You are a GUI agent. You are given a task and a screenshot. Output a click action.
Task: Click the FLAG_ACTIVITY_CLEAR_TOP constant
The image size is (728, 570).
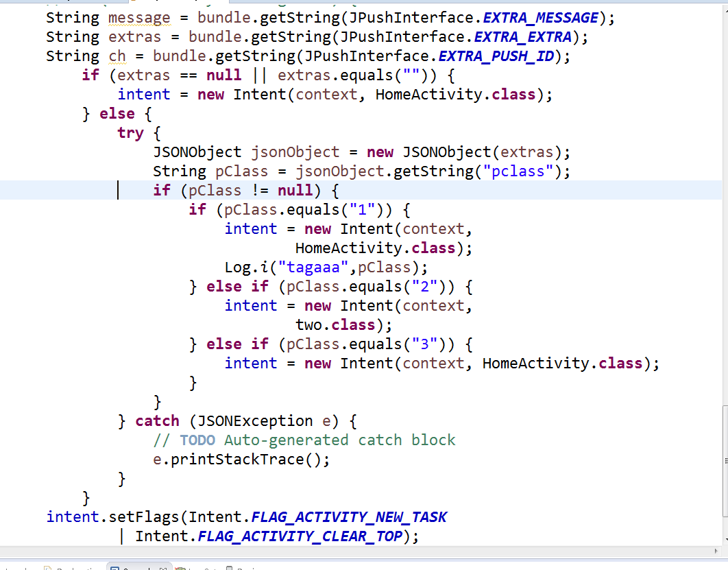pos(300,536)
